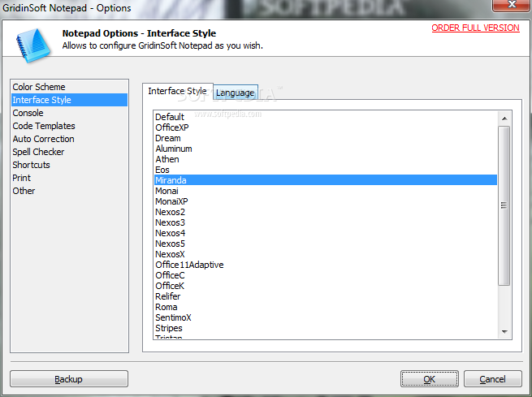Confirm options with the OK button
Image resolution: width=532 pixels, height=397 pixels.
(x=430, y=379)
